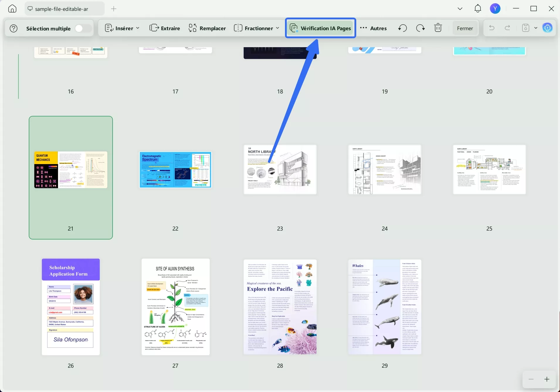Viewport: 560px width, 392px height.
Task: Select page 16 thumbnail
Action: point(71,52)
